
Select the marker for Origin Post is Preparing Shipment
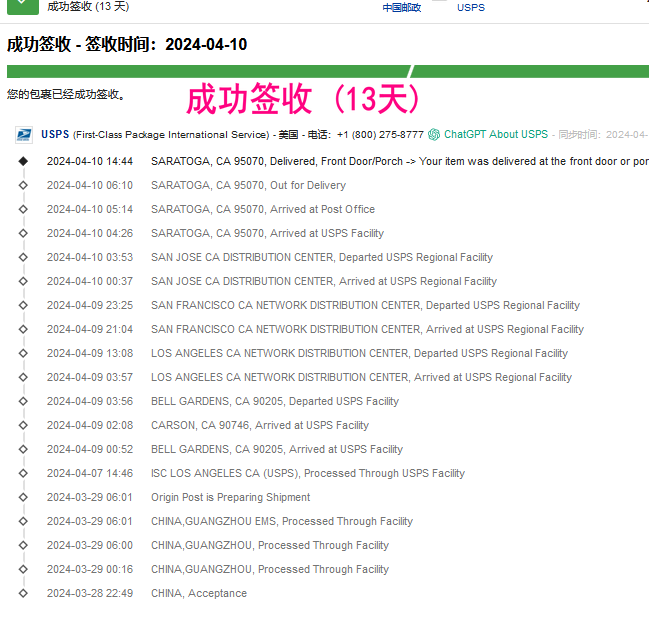[x=23, y=497]
